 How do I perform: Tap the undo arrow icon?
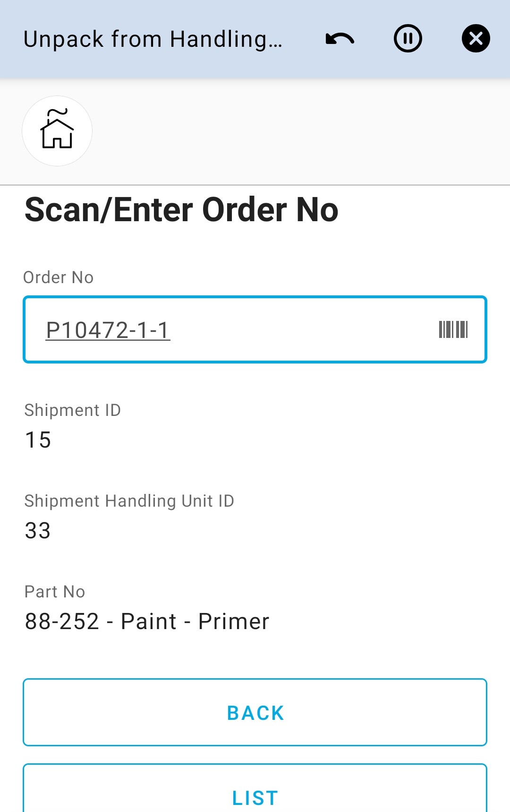pyautogui.click(x=340, y=39)
